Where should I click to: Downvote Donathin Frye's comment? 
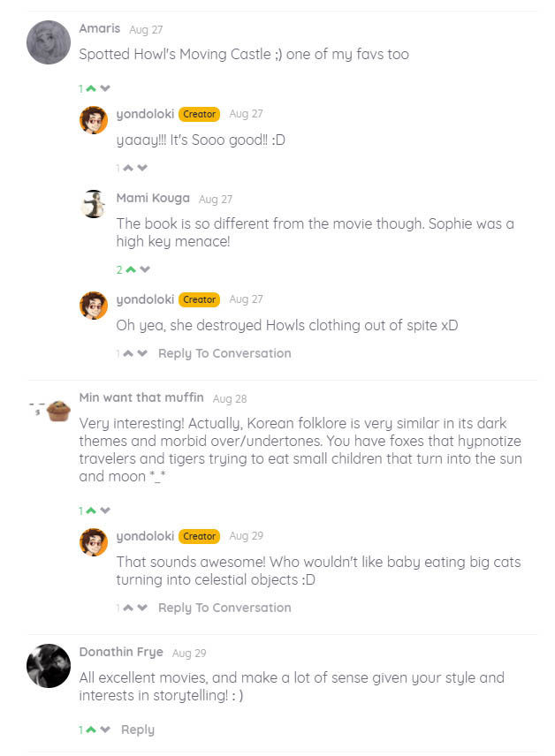click(105, 730)
